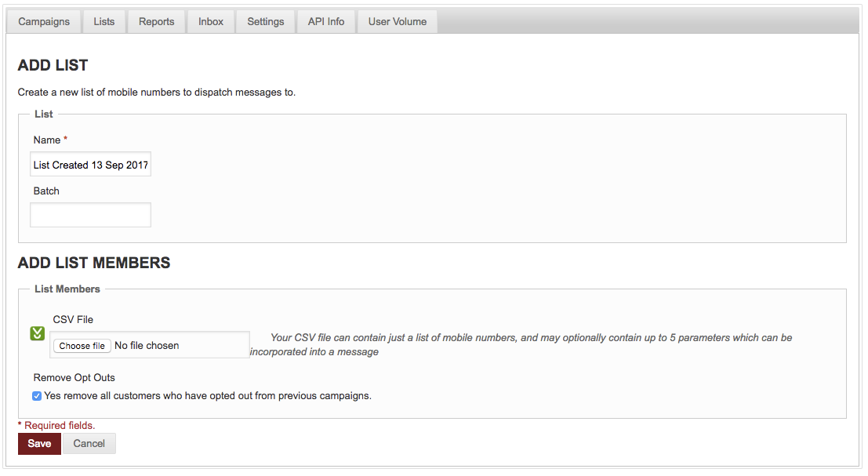This screenshot has width=868, height=476.
Task: Switch to the Lists tab
Action: tap(104, 21)
